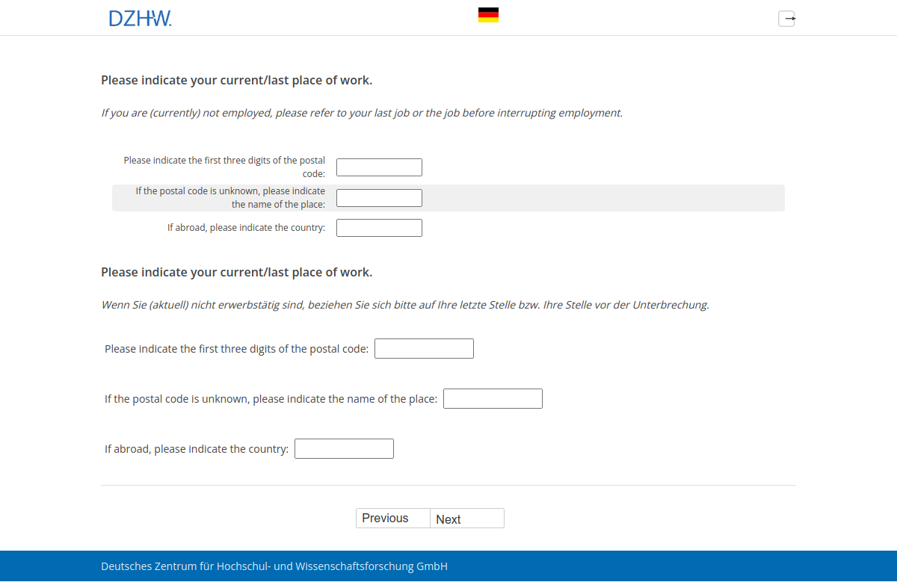Click the place name input in the lower section
Screen dimensions: 897x588
point(493,398)
